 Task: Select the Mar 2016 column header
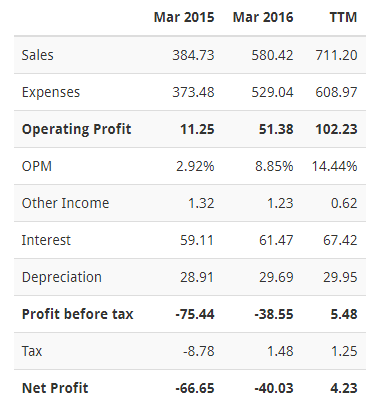[x=263, y=17]
